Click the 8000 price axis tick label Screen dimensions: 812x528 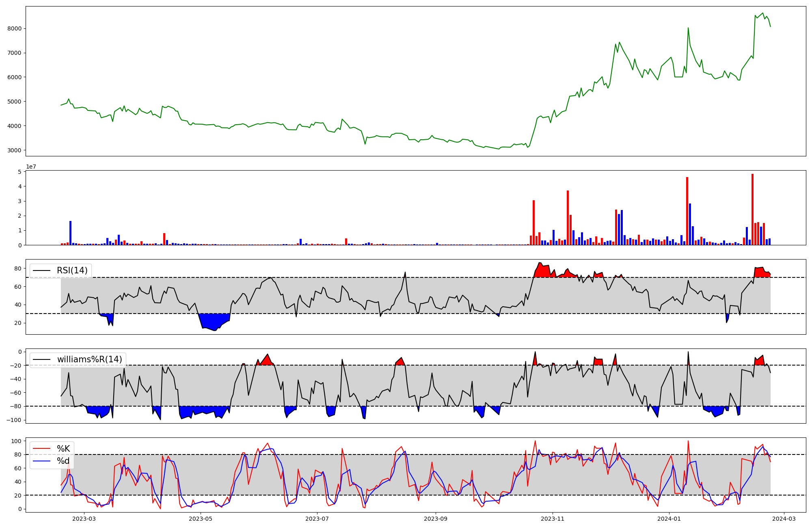pyautogui.click(x=14, y=28)
